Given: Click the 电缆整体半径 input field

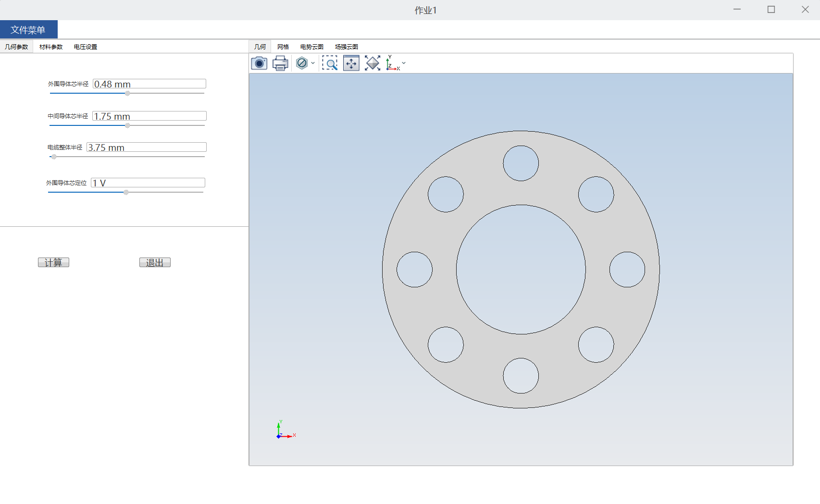Looking at the screenshot, I should 147,147.
